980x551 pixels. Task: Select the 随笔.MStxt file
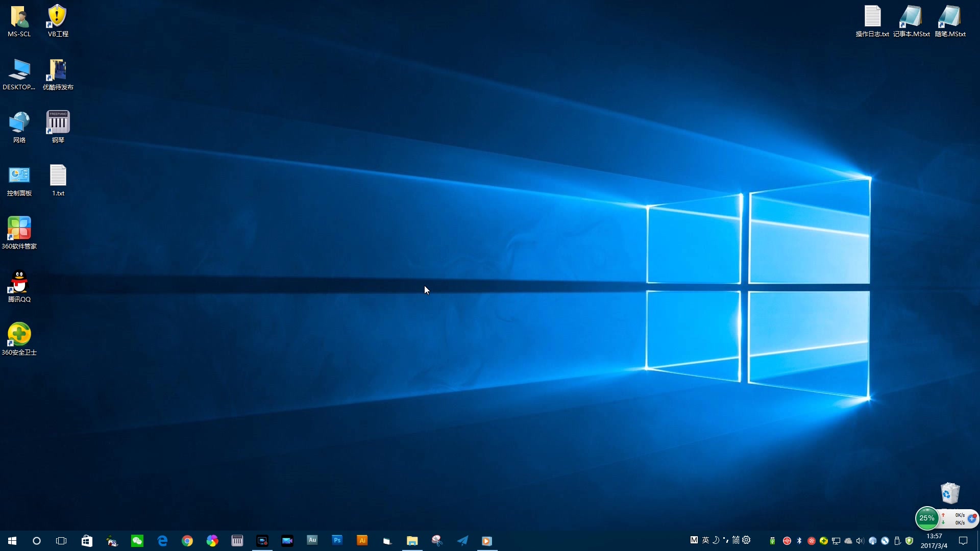pos(950,21)
